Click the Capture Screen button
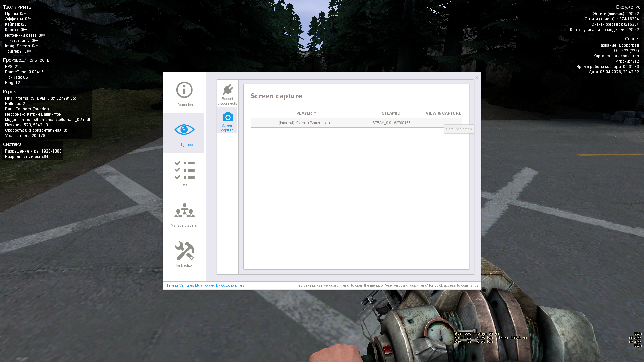644x362 pixels. click(x=459, y=129)
